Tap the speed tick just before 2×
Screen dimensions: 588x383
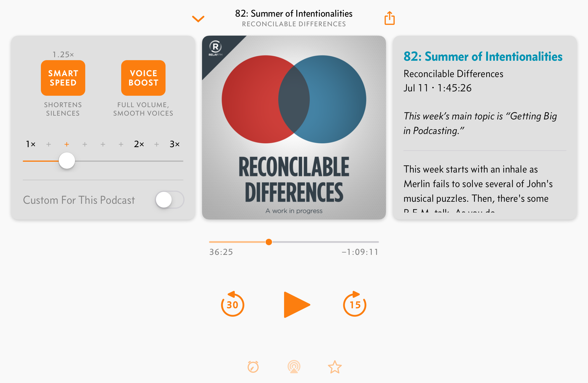tap(121, 144)
